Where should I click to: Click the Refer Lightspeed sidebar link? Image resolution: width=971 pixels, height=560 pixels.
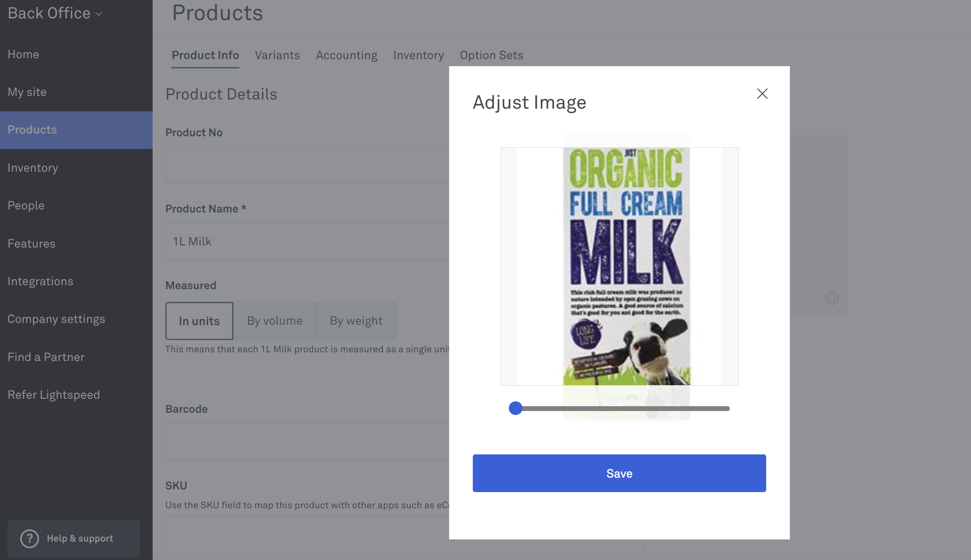[x=54, y=395]
